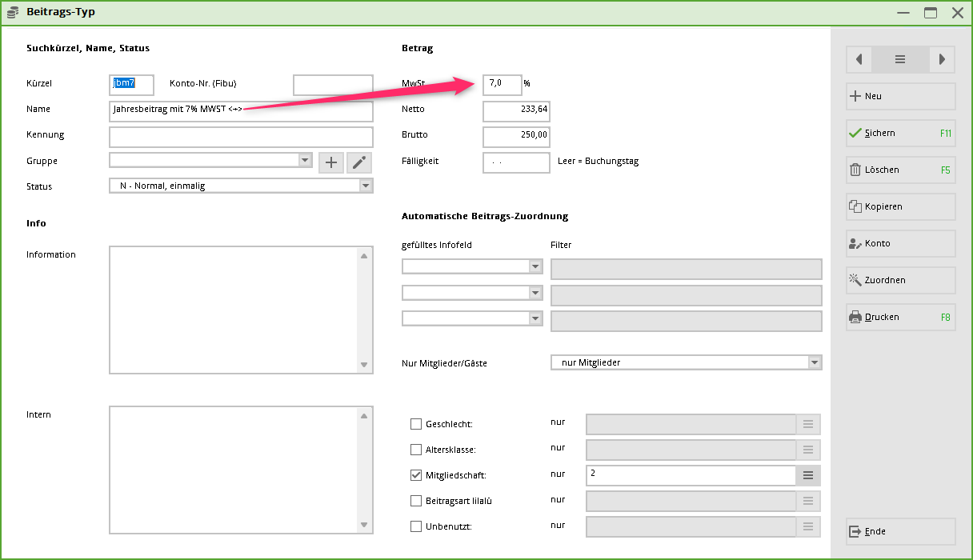
Task: Enable the Altersklasse checkbox
Action: [x=416, y=450]
